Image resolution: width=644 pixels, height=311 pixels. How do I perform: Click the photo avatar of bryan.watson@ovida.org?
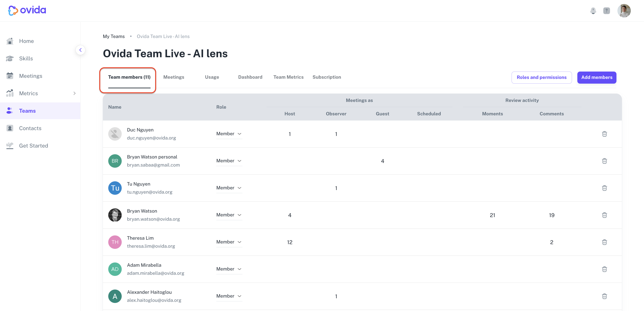pyautogui.click(x=115, y=215)
